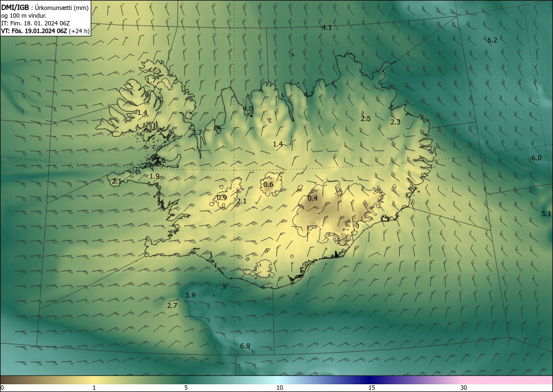Click the 0.6 value on Hofsjökull glacier
The image size is (553, 392).
coord(268,184)
